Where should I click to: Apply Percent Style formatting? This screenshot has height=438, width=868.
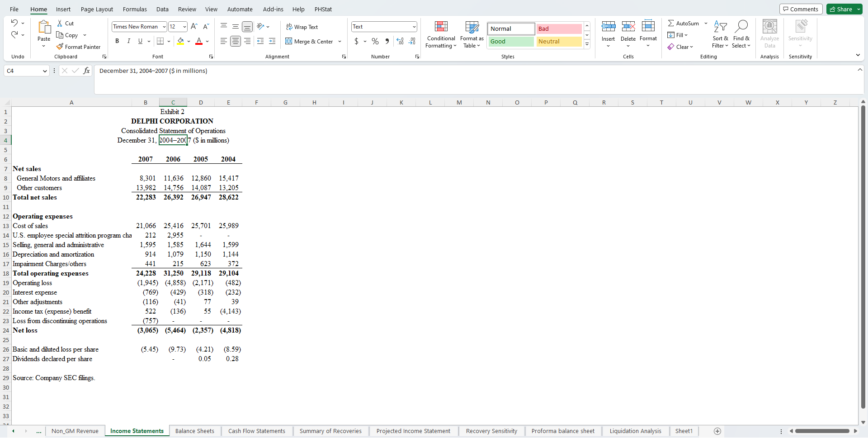click(x=375, y=41)
